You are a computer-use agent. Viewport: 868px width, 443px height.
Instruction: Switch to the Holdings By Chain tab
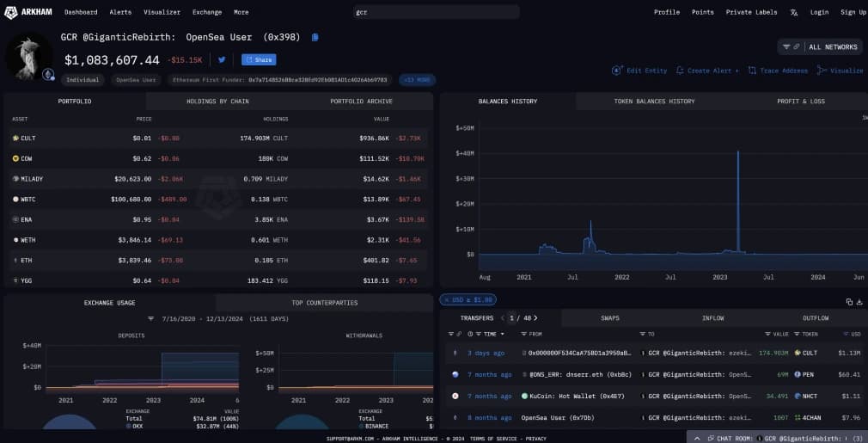click(x=217, y=102)
